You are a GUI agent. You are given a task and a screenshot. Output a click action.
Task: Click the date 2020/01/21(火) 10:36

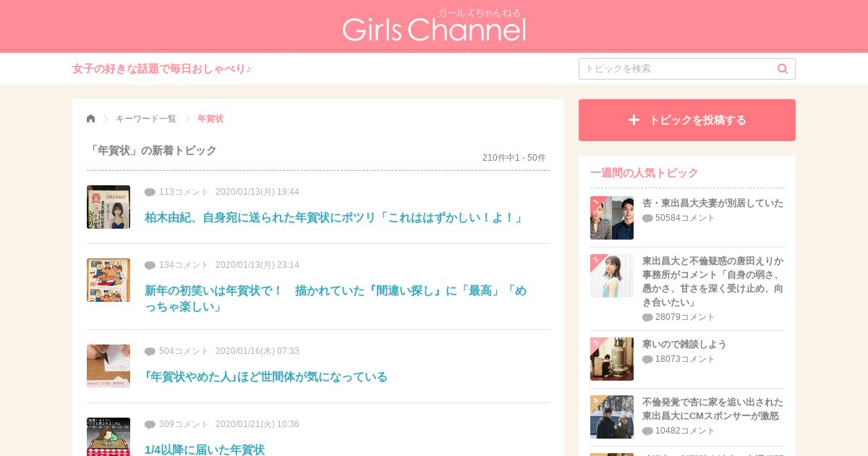(258, 424)
